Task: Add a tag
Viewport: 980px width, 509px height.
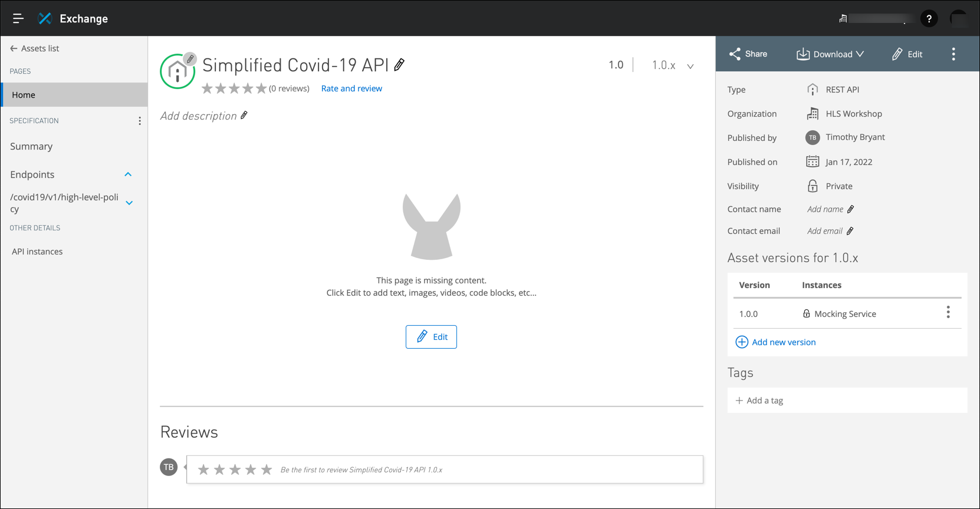Action: click(759, 401)
